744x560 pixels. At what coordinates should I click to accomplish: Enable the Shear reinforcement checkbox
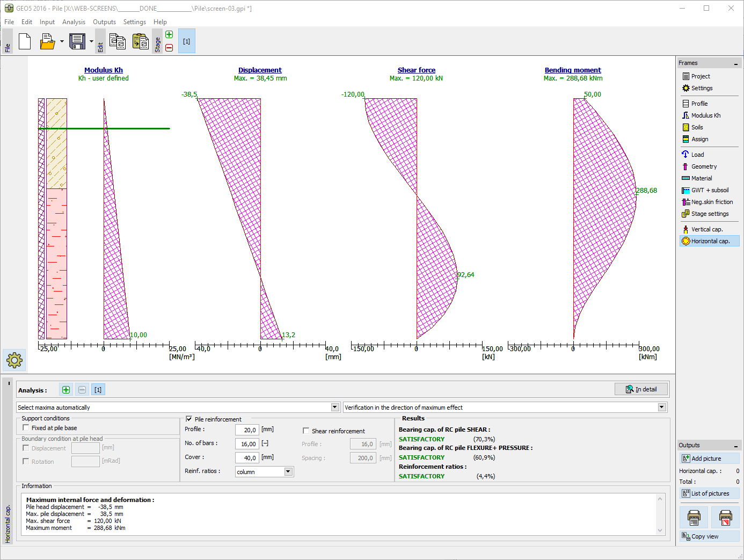(x=306, y=431)
